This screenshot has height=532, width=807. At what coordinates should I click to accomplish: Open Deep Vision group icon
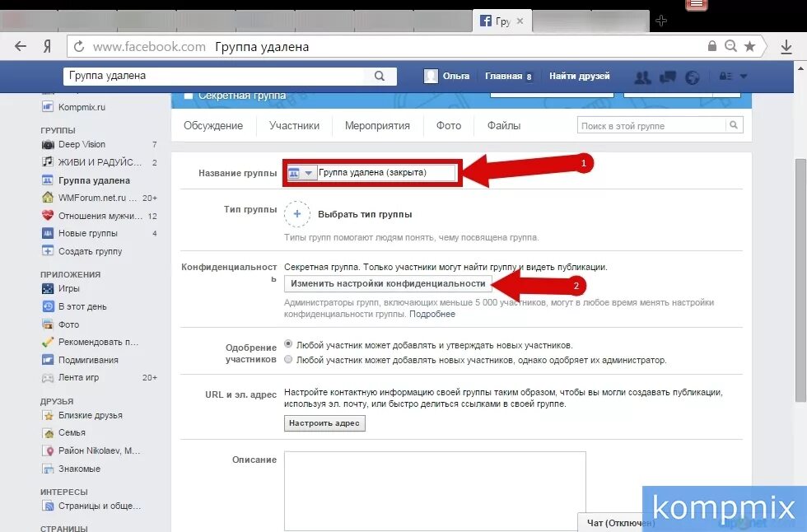pyautogui.click(x=48, y=145)
